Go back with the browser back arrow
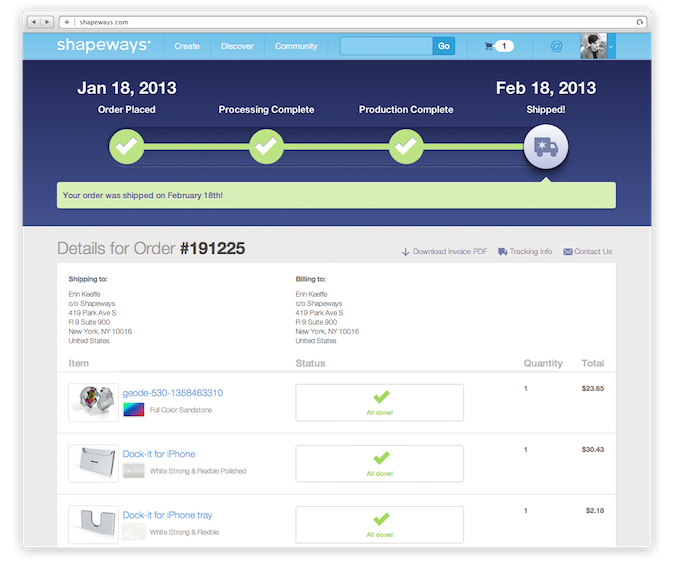 tap(34, 22)
